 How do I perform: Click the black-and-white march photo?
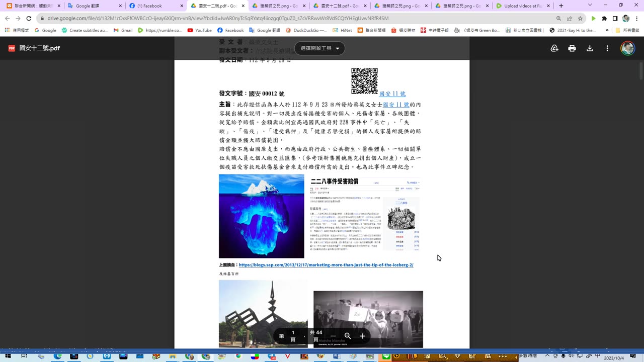[x=368, y=319]
